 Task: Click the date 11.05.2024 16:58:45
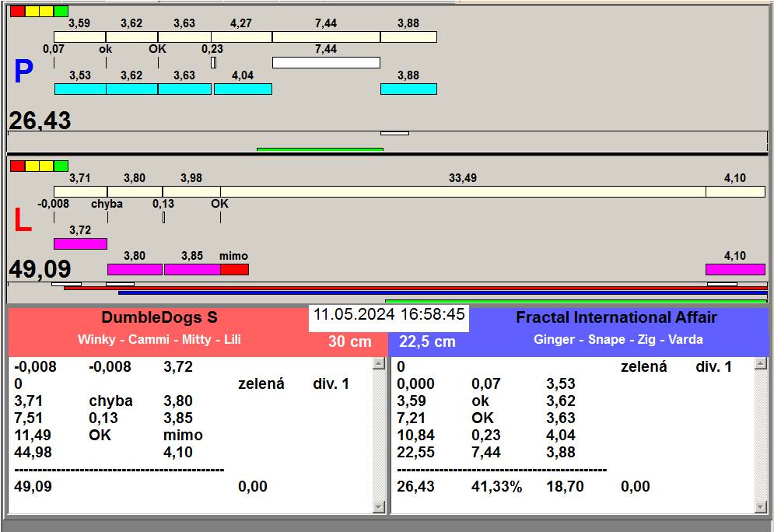point(389,314)
